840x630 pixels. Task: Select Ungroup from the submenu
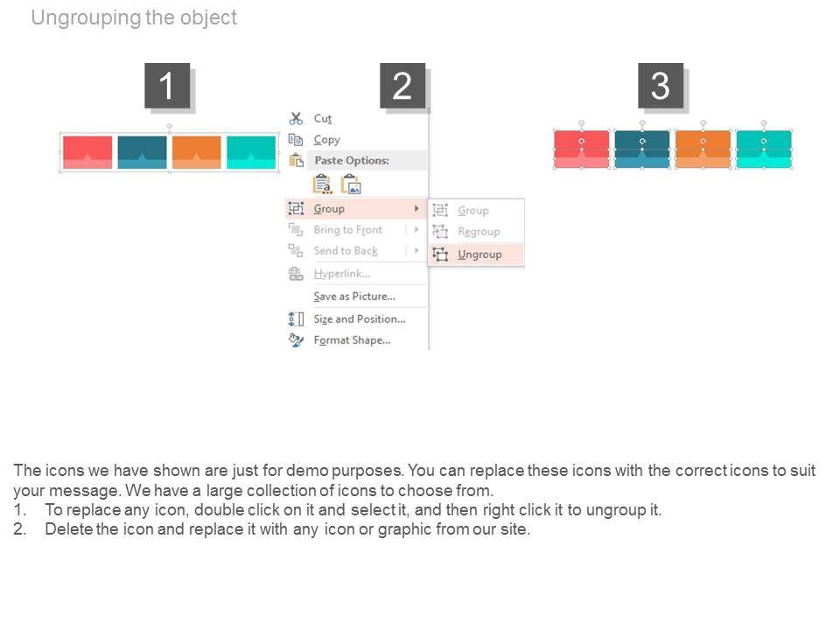pyautogui.click(x=479, y=254)
